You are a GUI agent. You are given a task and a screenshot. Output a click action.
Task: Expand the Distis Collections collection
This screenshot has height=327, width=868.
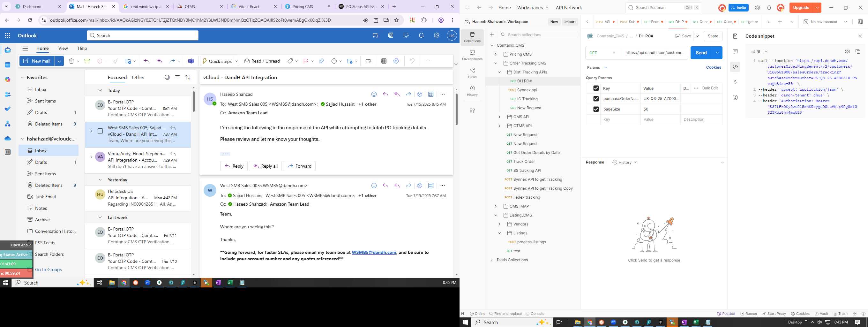[492, 260]
